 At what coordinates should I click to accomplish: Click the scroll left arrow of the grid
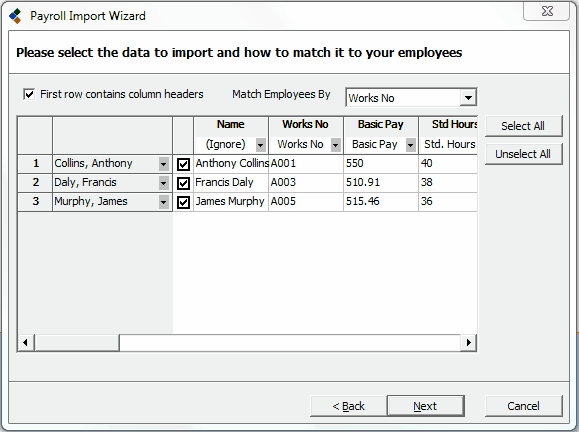pyautogui.click(x=25, y=343)
